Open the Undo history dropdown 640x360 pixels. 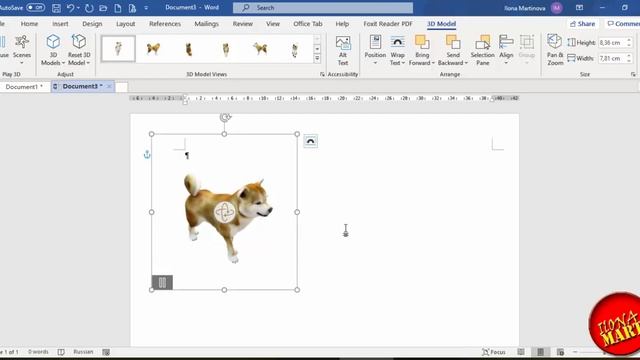click(78, 8)
